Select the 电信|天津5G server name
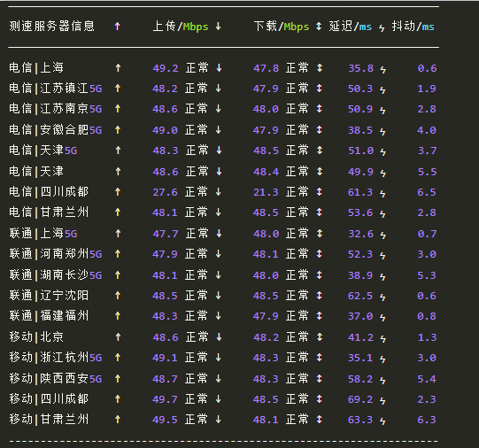The image size is (479, 448). (x=42, y=151)
